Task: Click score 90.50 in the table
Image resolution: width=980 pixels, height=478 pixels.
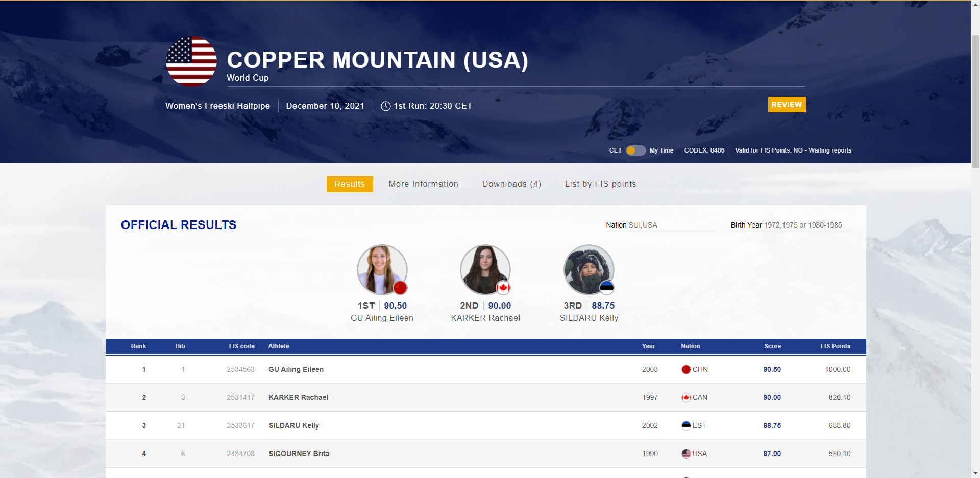Action: tap(772, 370)
